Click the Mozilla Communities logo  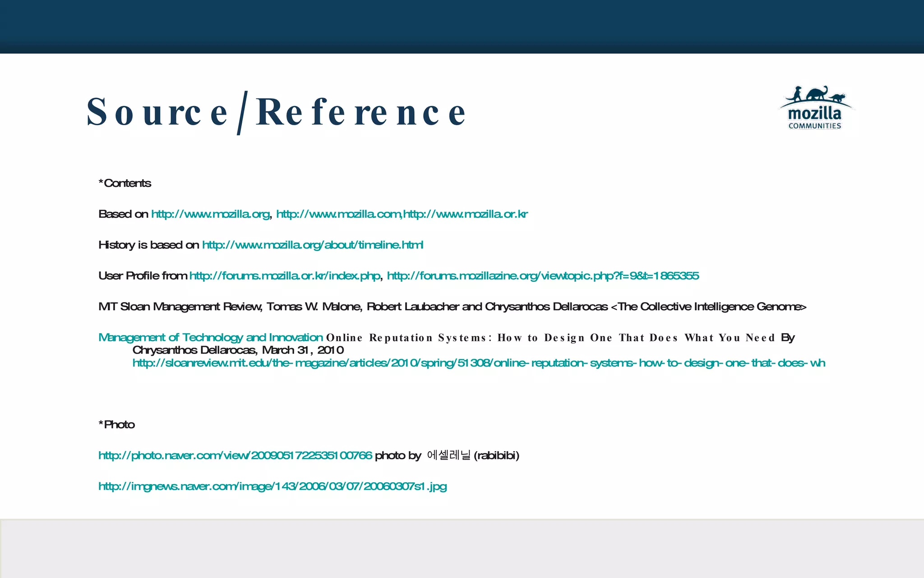(816, 108)
